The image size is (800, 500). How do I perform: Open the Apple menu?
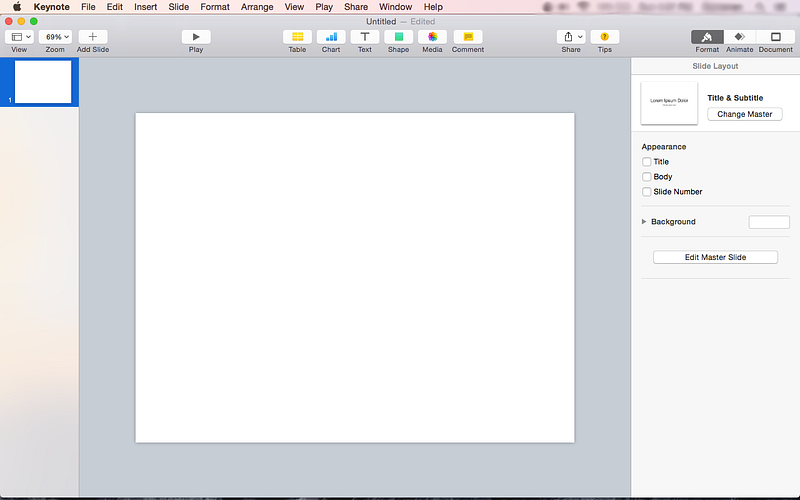(x=17, y=7)
